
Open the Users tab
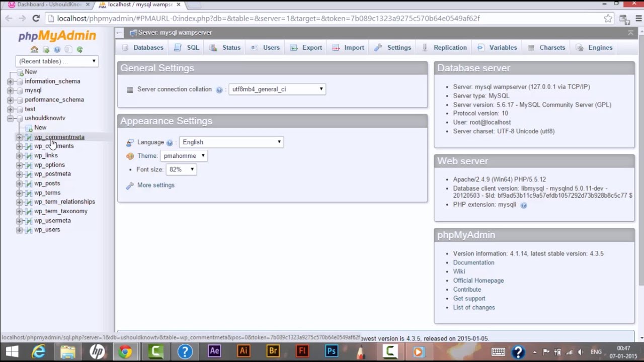pos(265,48)
